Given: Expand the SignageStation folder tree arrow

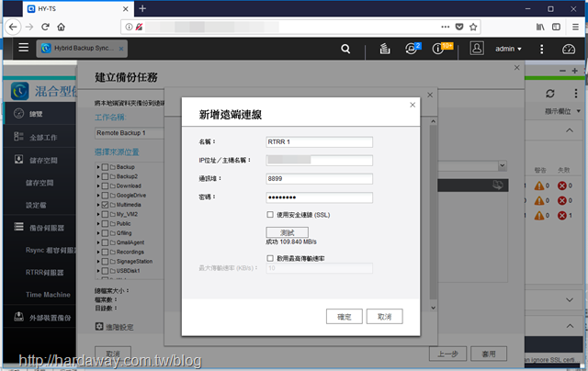Looking at the screenshot, I should pyautogui.click(x=98, y=262).
